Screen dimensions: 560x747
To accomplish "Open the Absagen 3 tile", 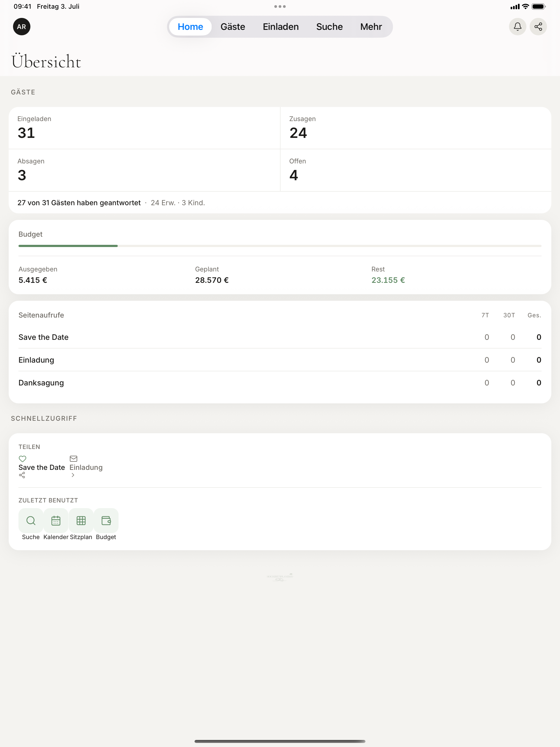I will pyautogui.click(x=144, y=170).
